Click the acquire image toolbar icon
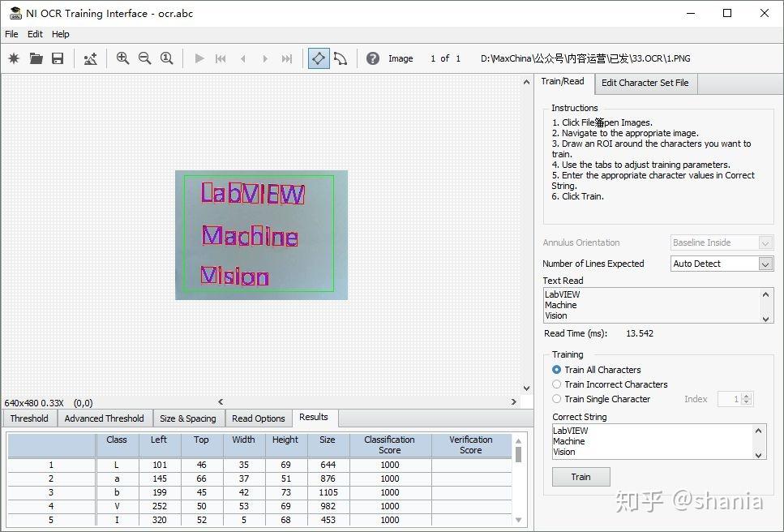Screen dimensions: 784x532 [90, 58]
